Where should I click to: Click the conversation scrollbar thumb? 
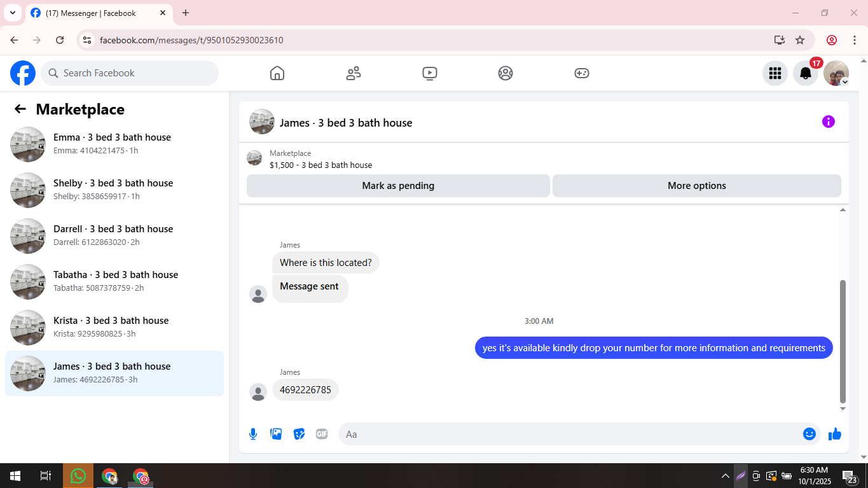(x=843, y=342)
